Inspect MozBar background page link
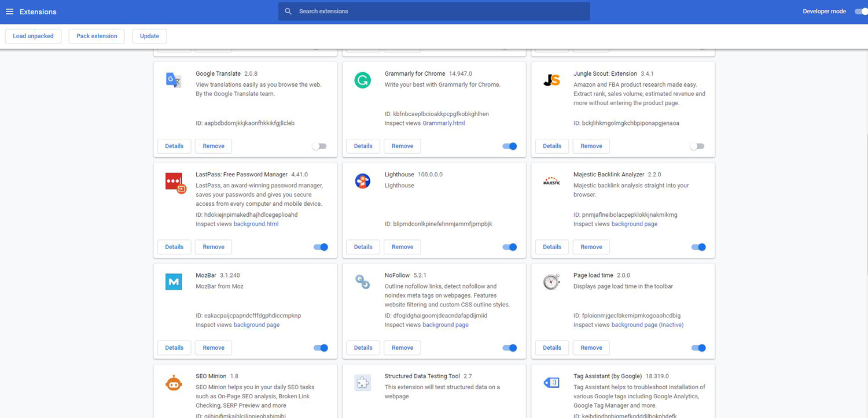Screen dimensions: 868x418 click(x=256, y=325)
